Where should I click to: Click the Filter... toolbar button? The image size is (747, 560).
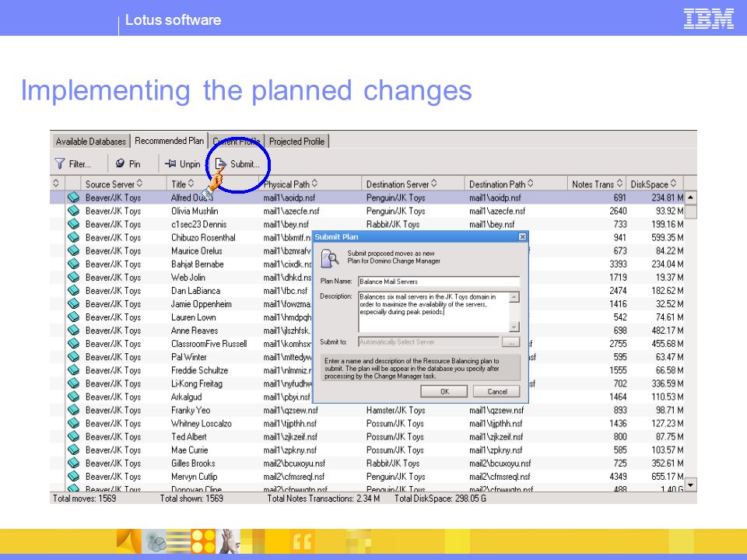pyautogui.click(x=73, y=164)
